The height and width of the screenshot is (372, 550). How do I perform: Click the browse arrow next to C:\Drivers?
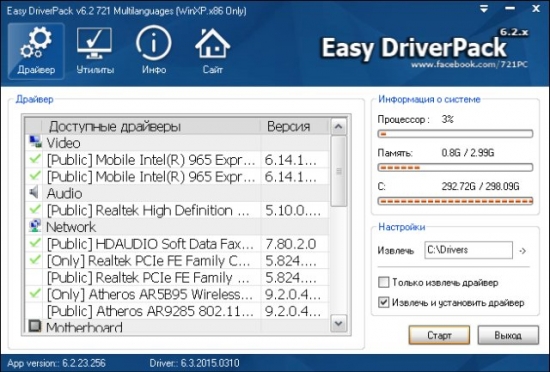click(523, 251)
